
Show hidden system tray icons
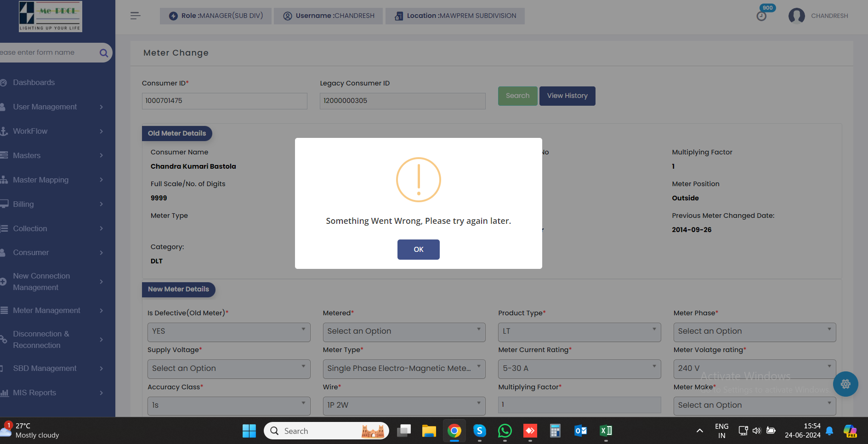point(699,431)
